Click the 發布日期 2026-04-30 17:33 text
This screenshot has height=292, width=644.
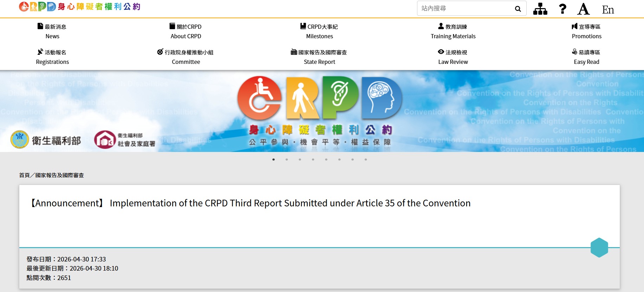pyautogui.click(x=66, y=259)
